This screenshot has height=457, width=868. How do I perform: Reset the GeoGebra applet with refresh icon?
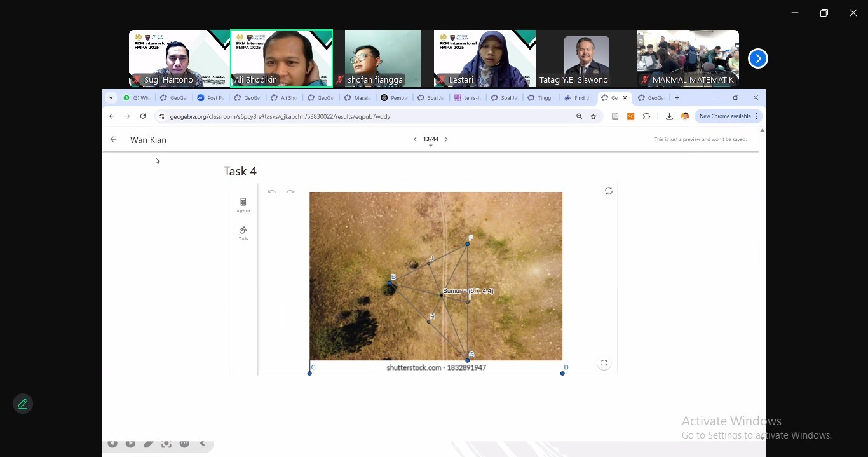pyautogui.click(x=608, y=191)
